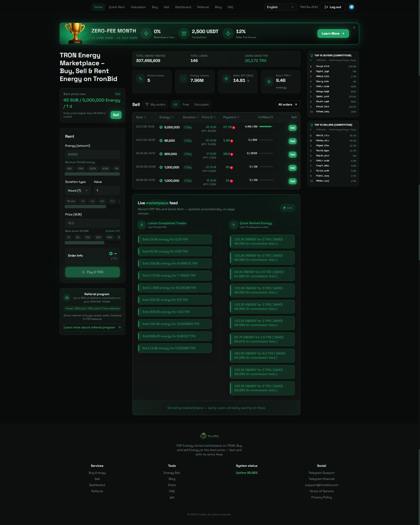Click the Latest Completed Trades lightning icon
Image resolution: width=420 pixels, height=525 pixels.
tap(142, 225)
